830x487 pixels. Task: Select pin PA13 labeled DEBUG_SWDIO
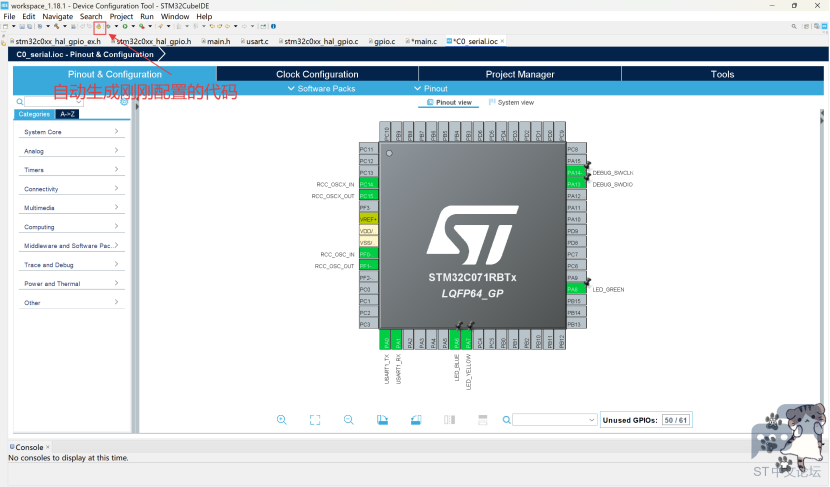pos(576,184)
